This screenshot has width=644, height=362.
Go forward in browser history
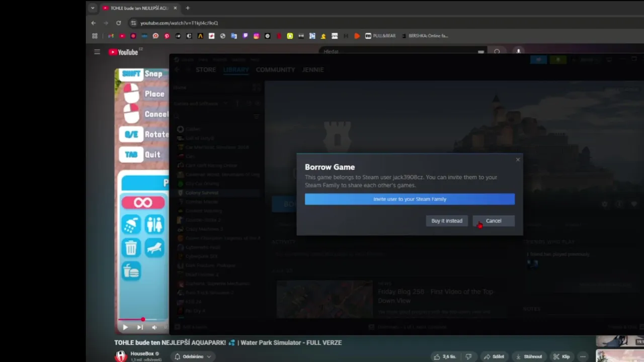point(106,23)
